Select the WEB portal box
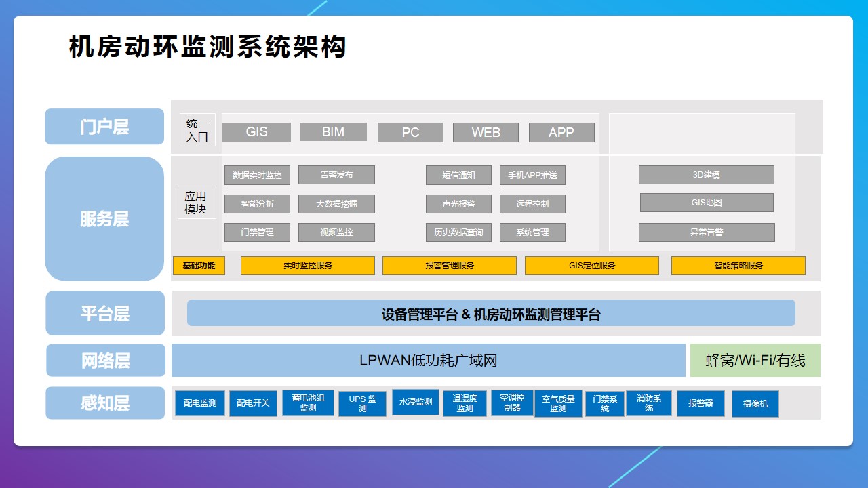The height and width of the screenshot is (488, 868). [x=486, y=133]
